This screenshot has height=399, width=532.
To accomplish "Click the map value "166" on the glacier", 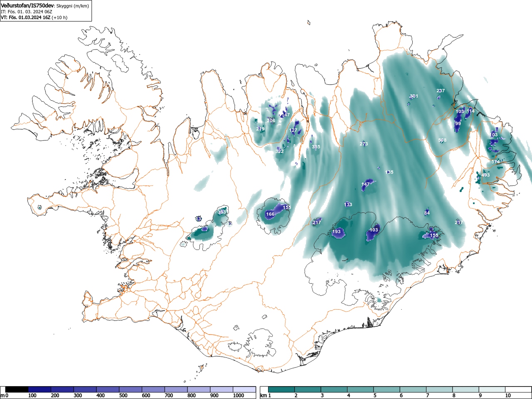I will tap(270, 214).
